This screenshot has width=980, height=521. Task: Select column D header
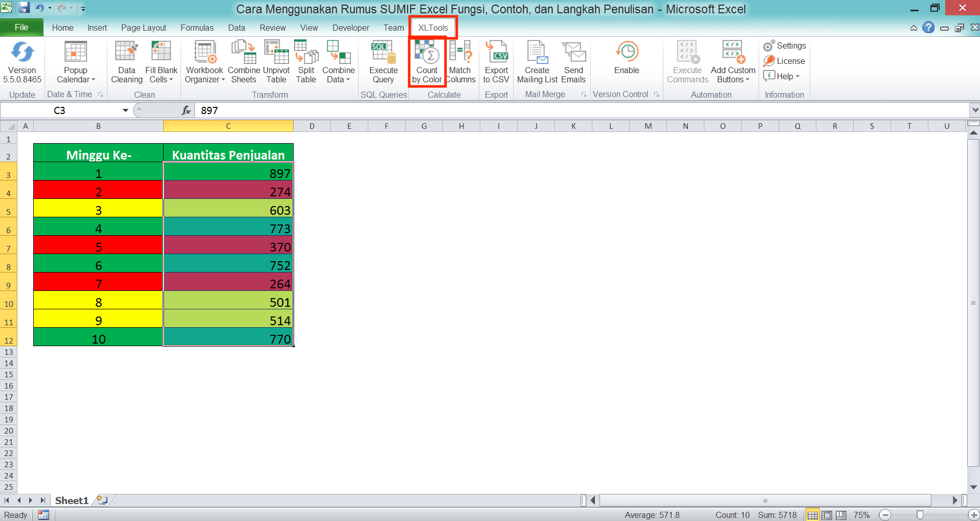click(312, 126)
